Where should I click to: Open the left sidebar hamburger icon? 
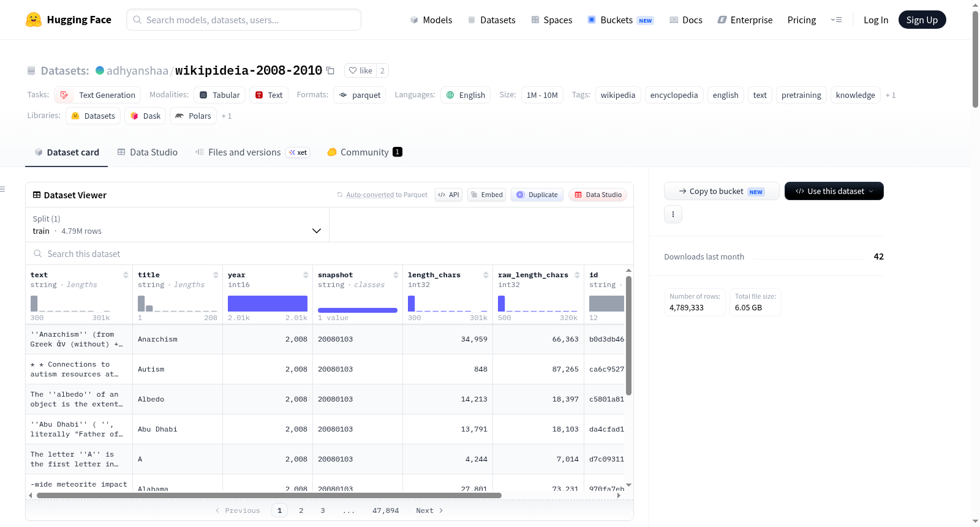(x=2, y=189)
